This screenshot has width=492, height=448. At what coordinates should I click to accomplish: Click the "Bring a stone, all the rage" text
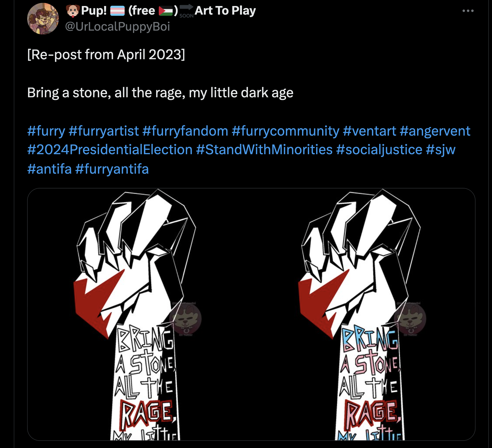pos(160,93)
